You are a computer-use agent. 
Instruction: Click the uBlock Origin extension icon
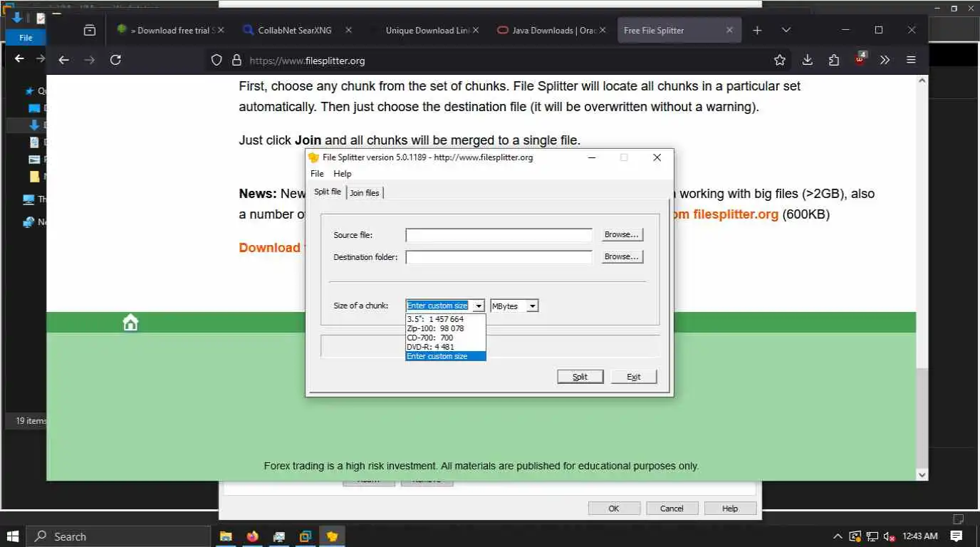tap(860, 59)
